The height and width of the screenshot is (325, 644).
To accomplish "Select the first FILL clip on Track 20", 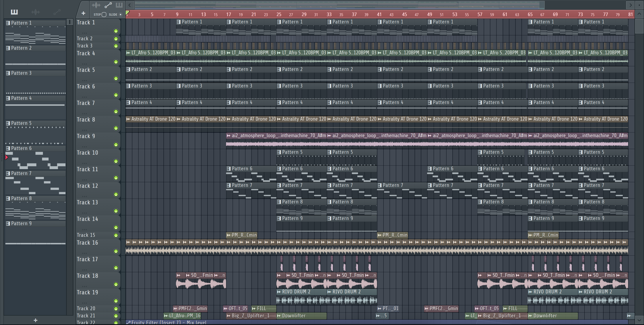I will click(x=264, y=308).
